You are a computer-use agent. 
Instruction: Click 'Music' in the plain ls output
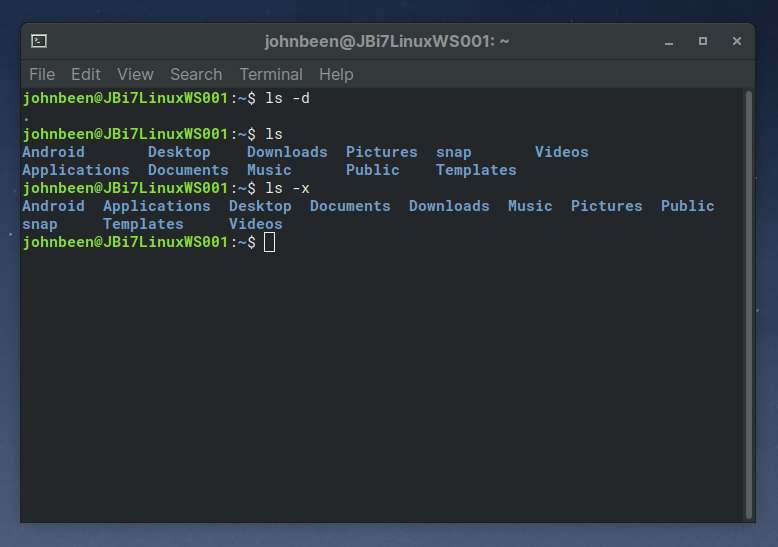[269, 170]
